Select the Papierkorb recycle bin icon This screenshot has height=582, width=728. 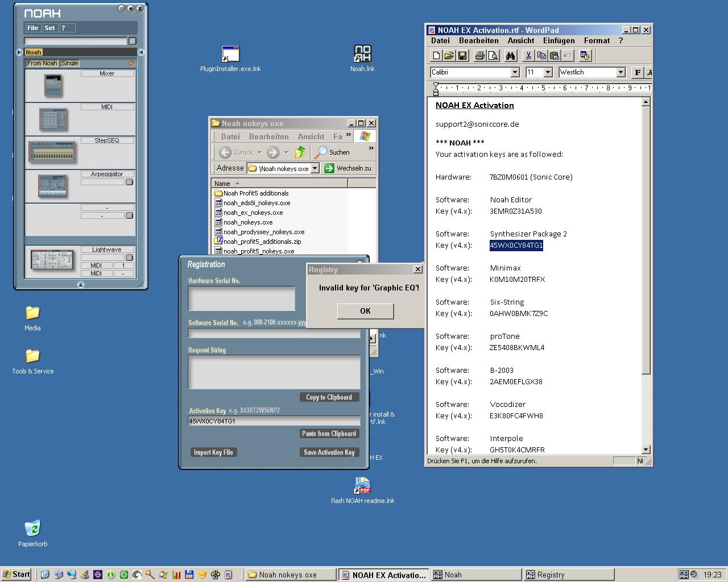[32, 533]
